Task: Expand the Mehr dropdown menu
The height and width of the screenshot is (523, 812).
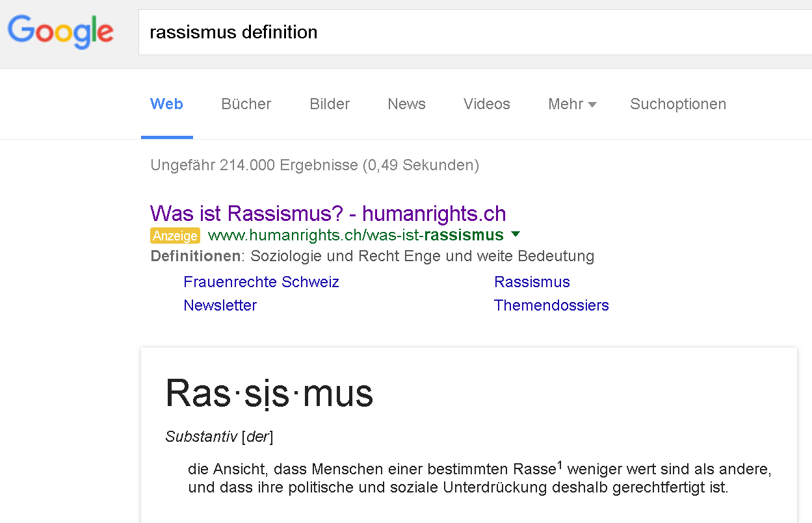Action: click(x=571, y=104)
